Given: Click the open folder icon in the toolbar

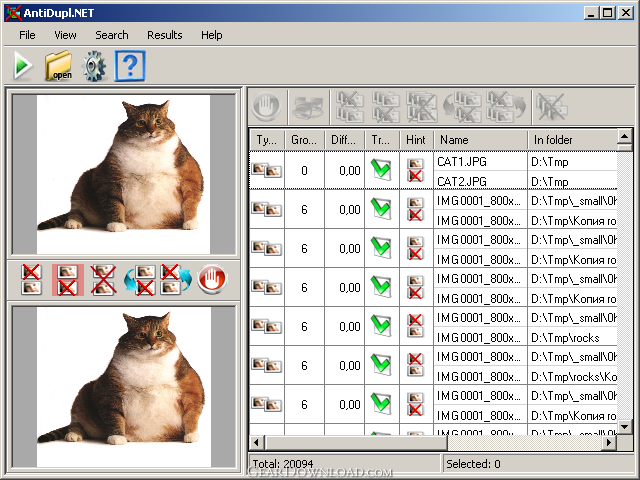Looking at the screenshot, I should coord(59,67).
